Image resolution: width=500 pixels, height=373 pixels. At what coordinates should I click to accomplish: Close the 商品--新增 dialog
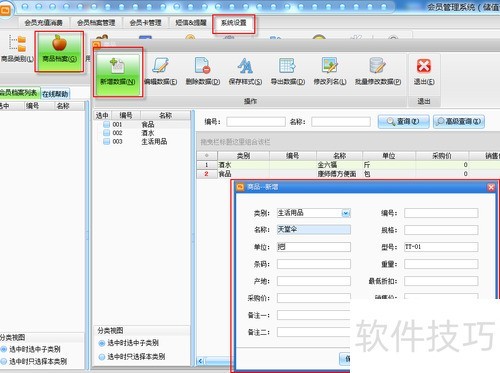(491, 187)
